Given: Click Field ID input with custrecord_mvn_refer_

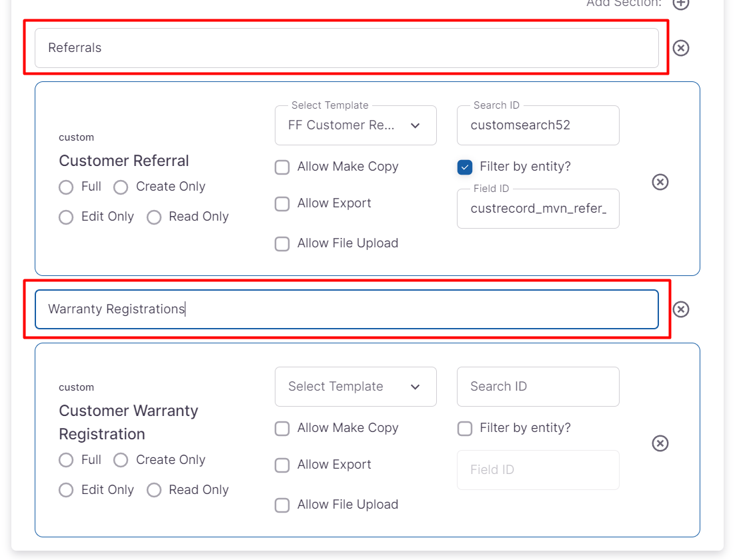Looking at the screenshot, I should click(538, 209).
